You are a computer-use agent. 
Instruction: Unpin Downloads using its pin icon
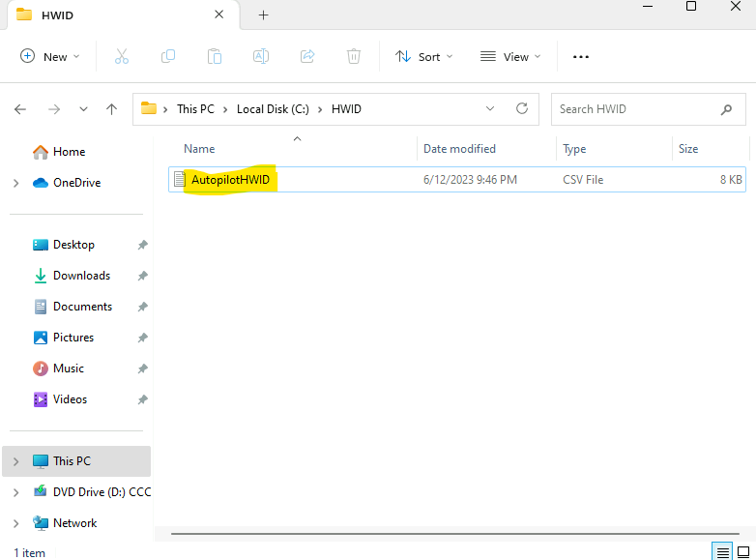[142, 276]
